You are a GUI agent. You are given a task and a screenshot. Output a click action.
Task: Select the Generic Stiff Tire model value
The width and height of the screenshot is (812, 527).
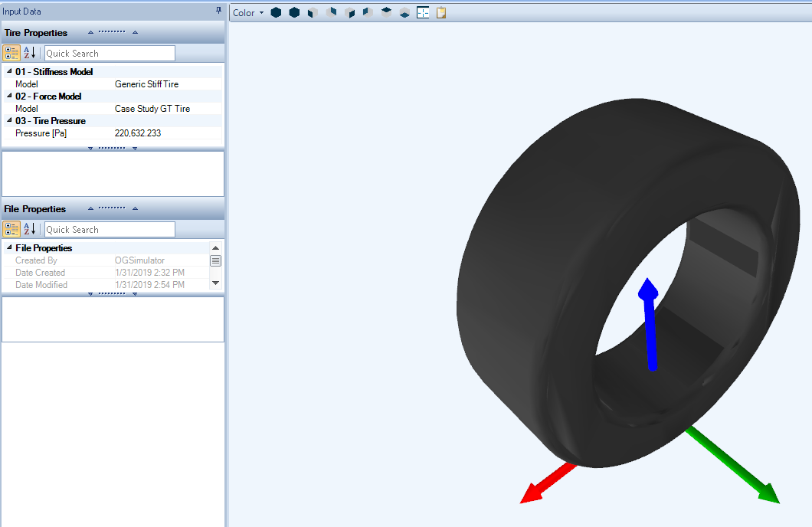coord(146,83)
